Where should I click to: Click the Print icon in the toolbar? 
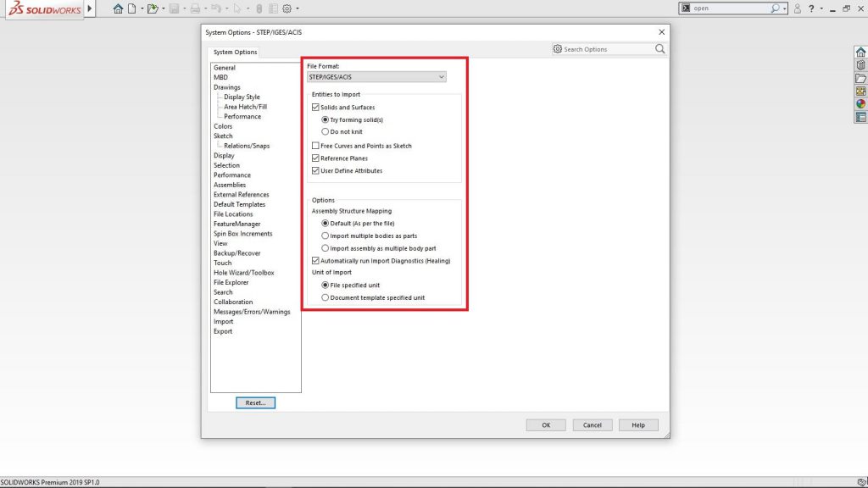pos(195,8)
